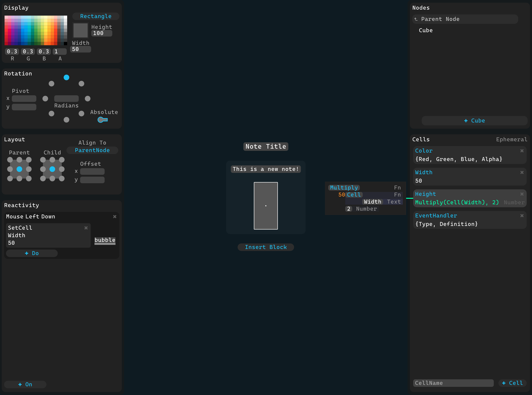Click the Multiply function token
The image size is (532, 395).
[x=344, y=188]
